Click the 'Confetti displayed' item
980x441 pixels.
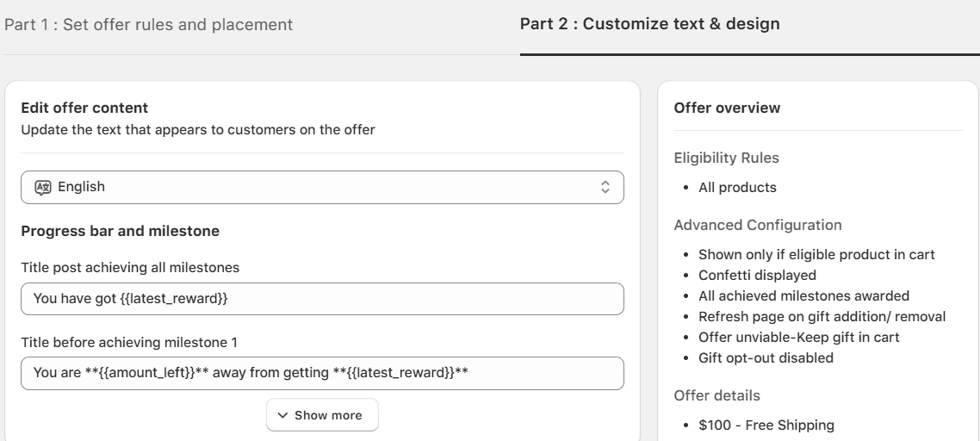point(758,276)
